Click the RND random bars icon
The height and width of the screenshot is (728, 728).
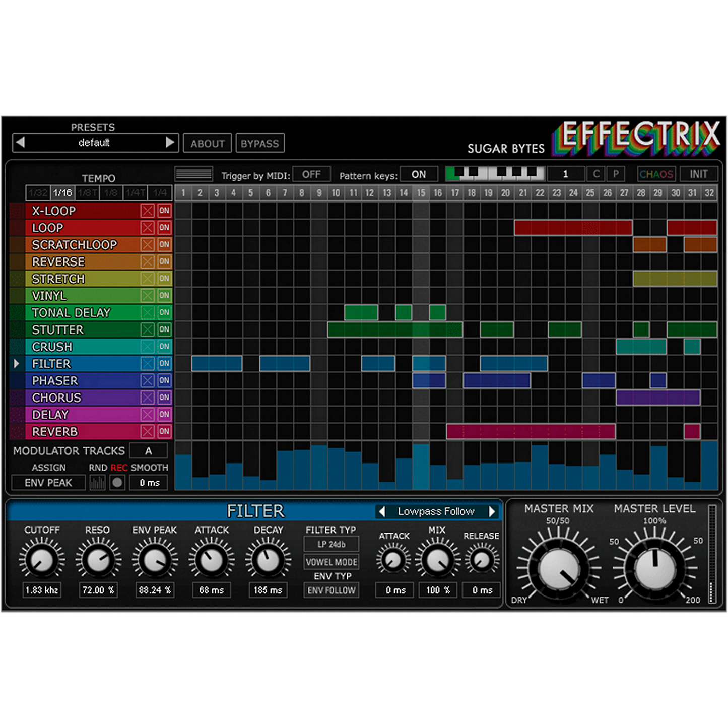pos(97,483)
